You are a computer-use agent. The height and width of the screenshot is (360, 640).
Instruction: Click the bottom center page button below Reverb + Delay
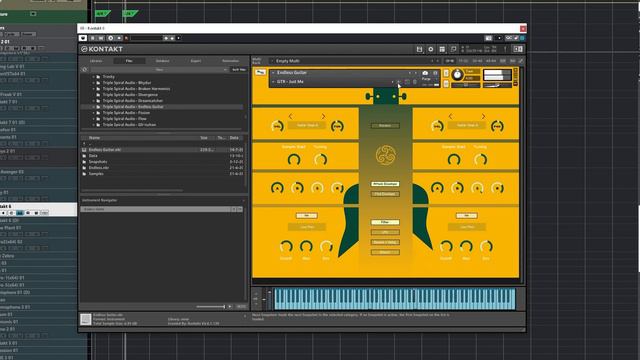click(385, 253)
